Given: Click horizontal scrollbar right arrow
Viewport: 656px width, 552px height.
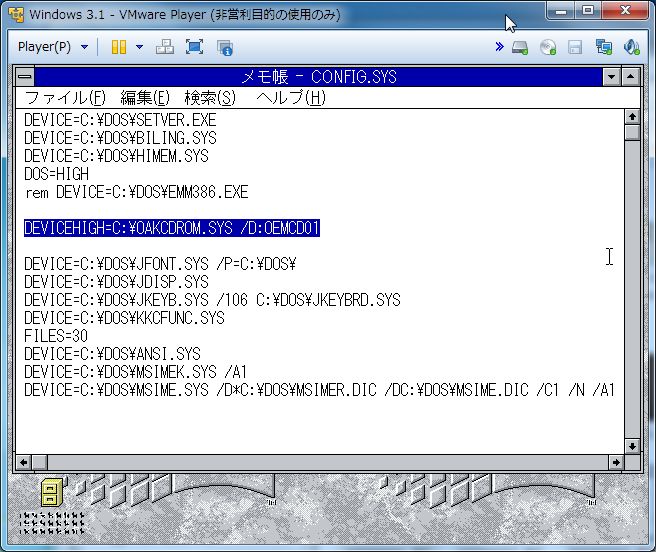Looking at the screenshot, I should coord(616,462).
